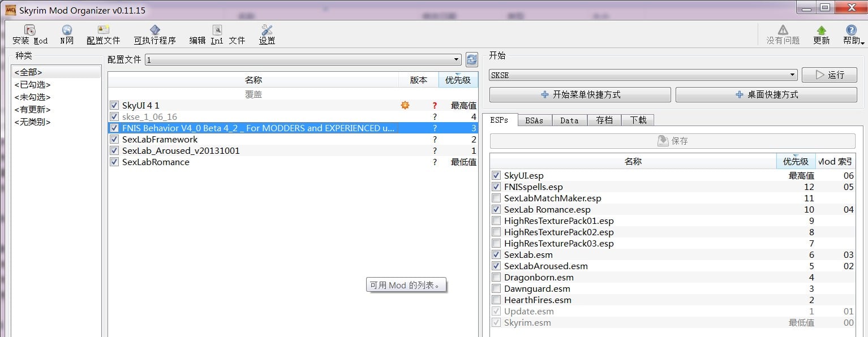Screen dimensions: 868x337
Task: Select the HighResTexturePack03.esp plugin row
Action: click(673, 243)
